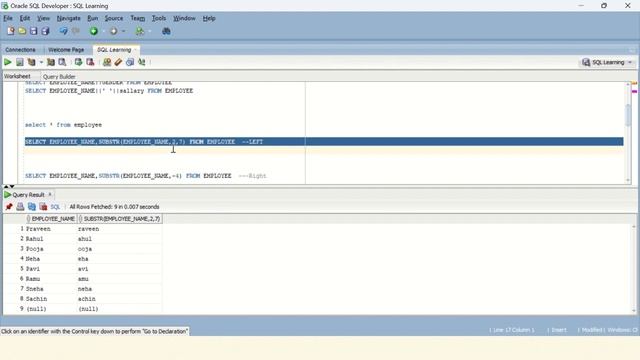
Task: Click the Migrate/connection icon in main toolbar
Action: click(140, 31)
